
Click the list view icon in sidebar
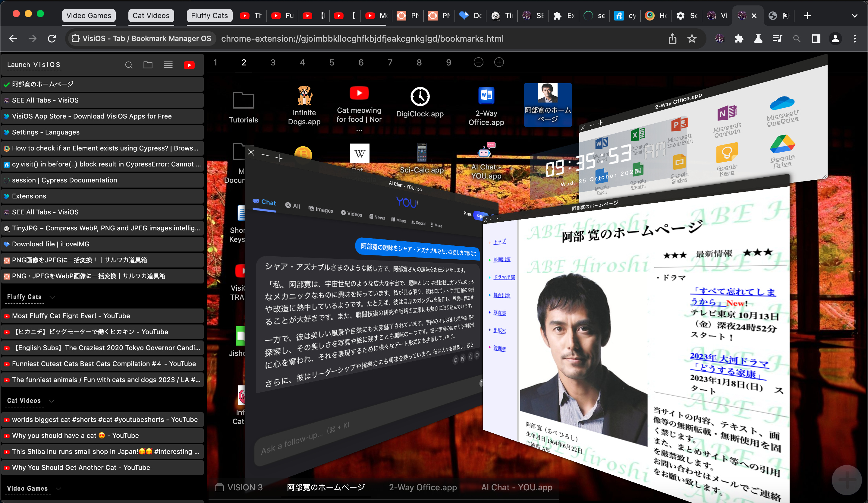[168, 65]
